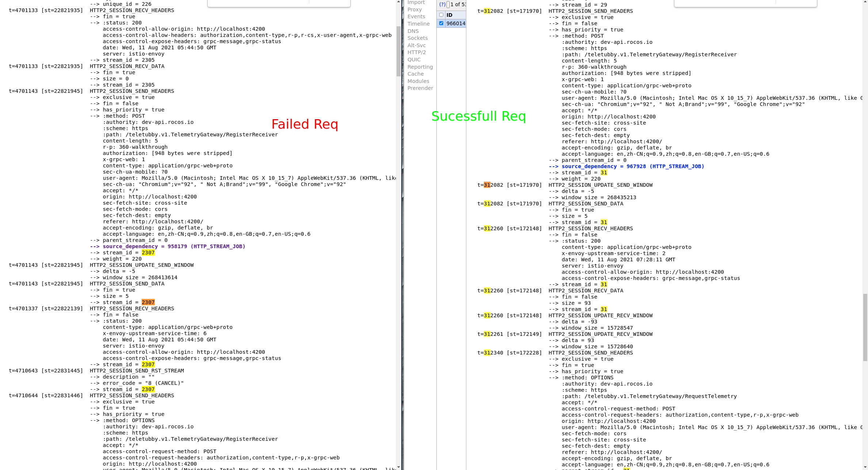Image resolution: width=868 pixels, height=470 pixels.
Task: Toggle the select-all checkbox beside ID header
Action: (441, 15)
